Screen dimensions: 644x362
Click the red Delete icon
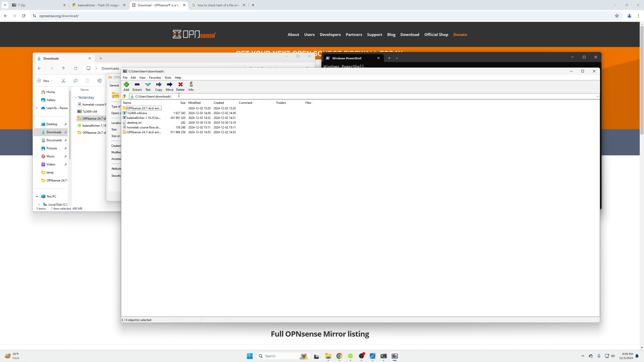(x=180, y=86)
